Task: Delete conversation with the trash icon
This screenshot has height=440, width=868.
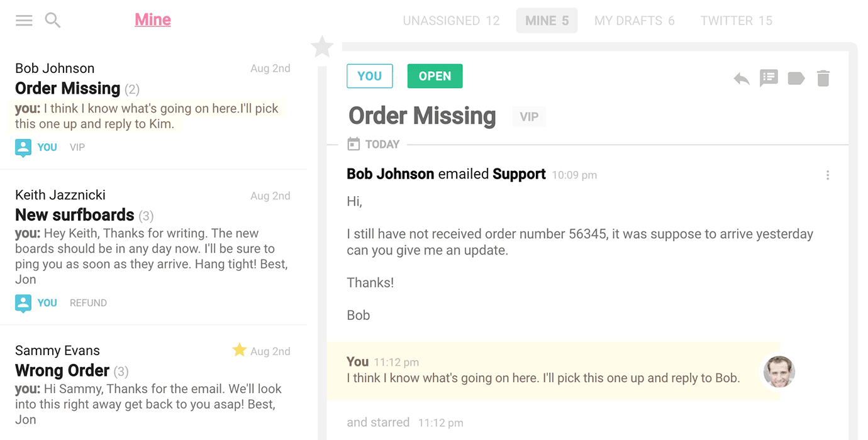Action: 823,79
